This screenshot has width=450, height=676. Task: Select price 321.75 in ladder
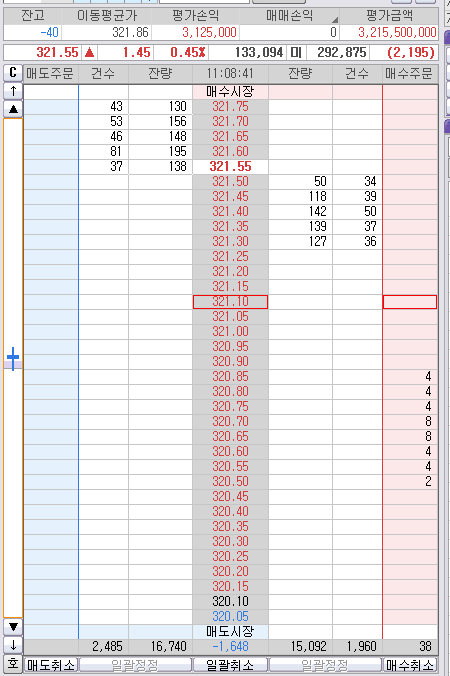coord(230,106)
